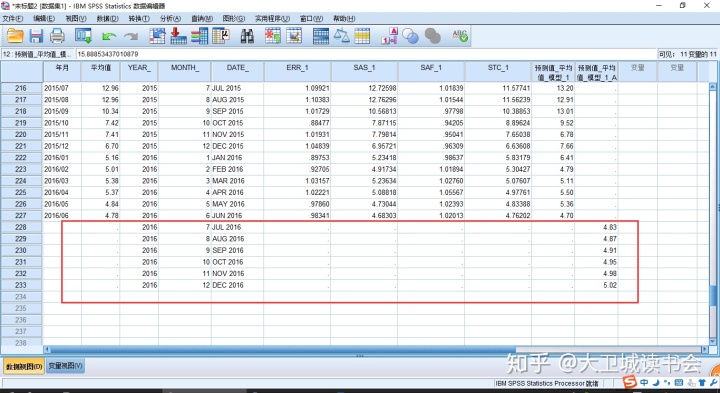This screenshot has height=393, width=720.
Task: Toggle Value Labels icon
Action: [x=389, y=36]
